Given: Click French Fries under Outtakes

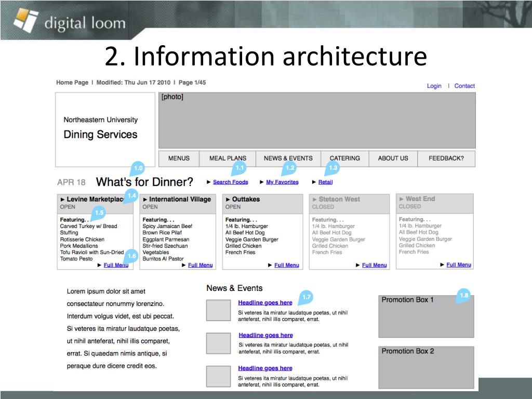Looking at the screenshot, I should click(240, 252).
